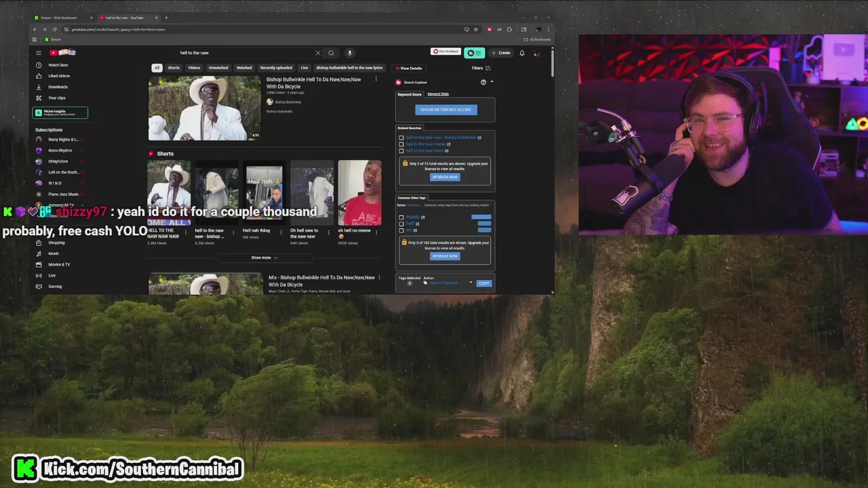Select the Keyword Stats tab

click(438, 94)
